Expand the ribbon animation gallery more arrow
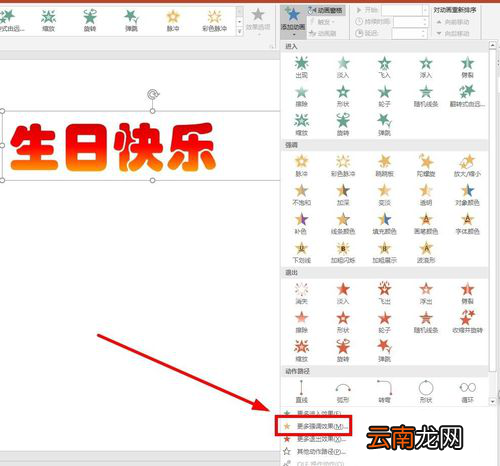Screen dimensions: 500x466 click(239, 32)
